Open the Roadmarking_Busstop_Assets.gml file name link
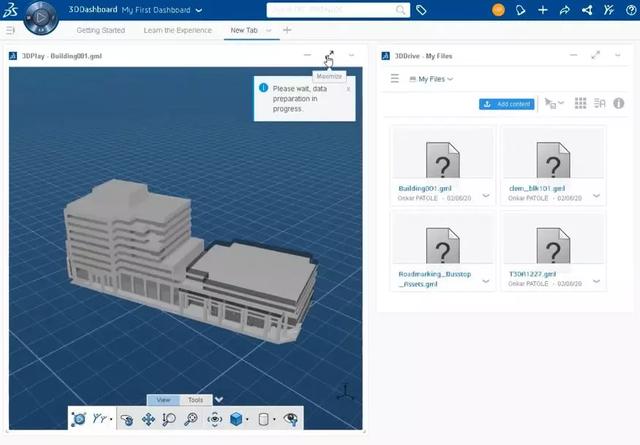 pos(435,279)
